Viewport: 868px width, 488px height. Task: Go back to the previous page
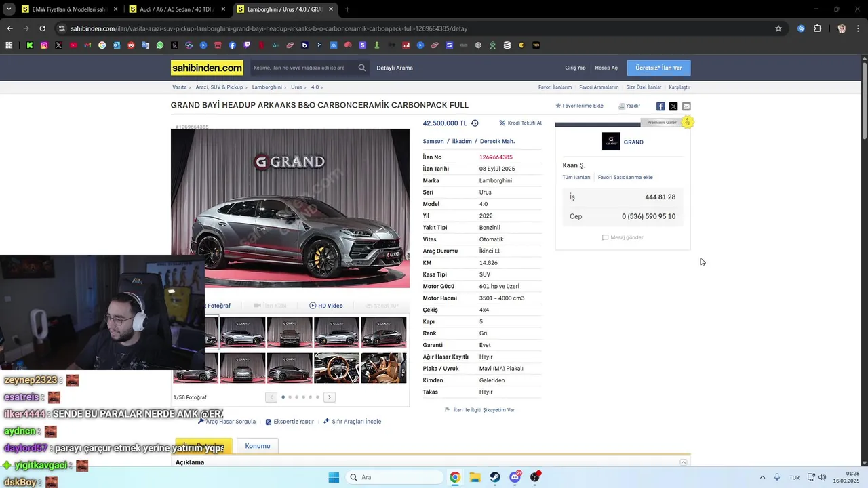click(9, 28)
